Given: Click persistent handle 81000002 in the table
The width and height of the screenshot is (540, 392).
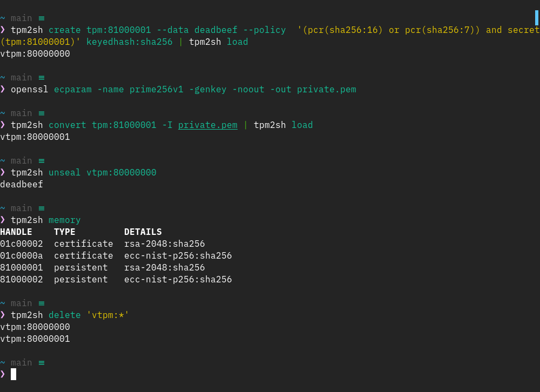Looking at the screenshot, I should coord(22,280).
